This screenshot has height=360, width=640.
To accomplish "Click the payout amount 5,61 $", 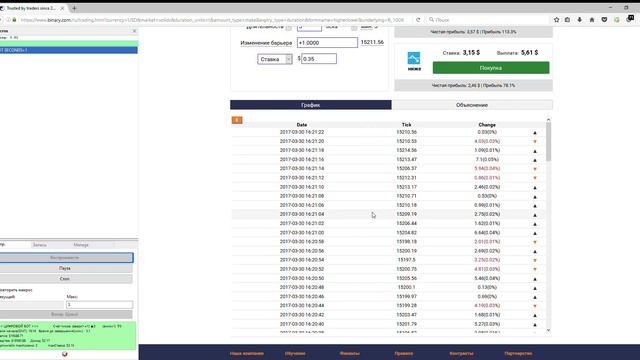I will (x=529, y=53).
